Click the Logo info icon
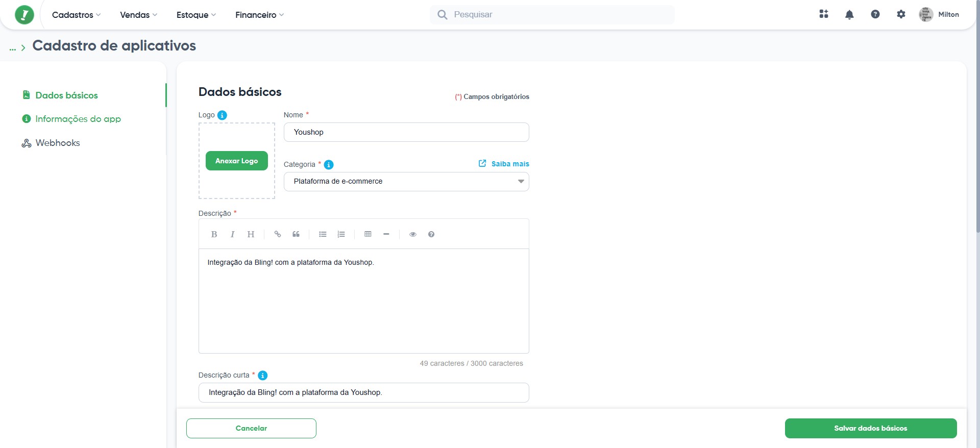980x448 pixels. click(x=222, y=115)
